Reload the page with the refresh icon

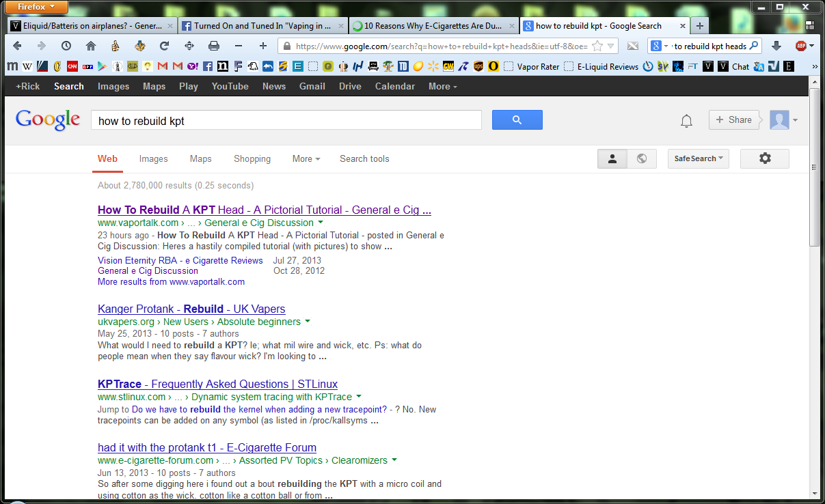164,46
